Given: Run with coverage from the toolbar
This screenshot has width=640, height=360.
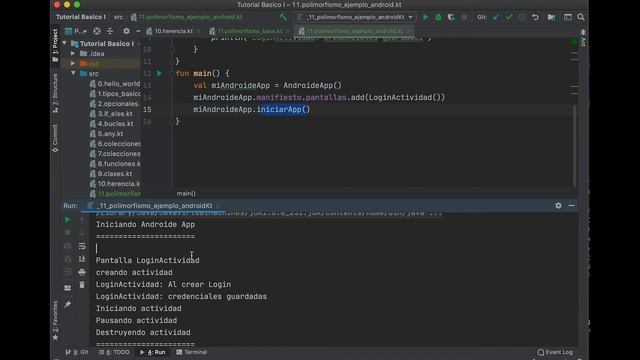Looking at the screenshot, I should [x=451, y=17].
